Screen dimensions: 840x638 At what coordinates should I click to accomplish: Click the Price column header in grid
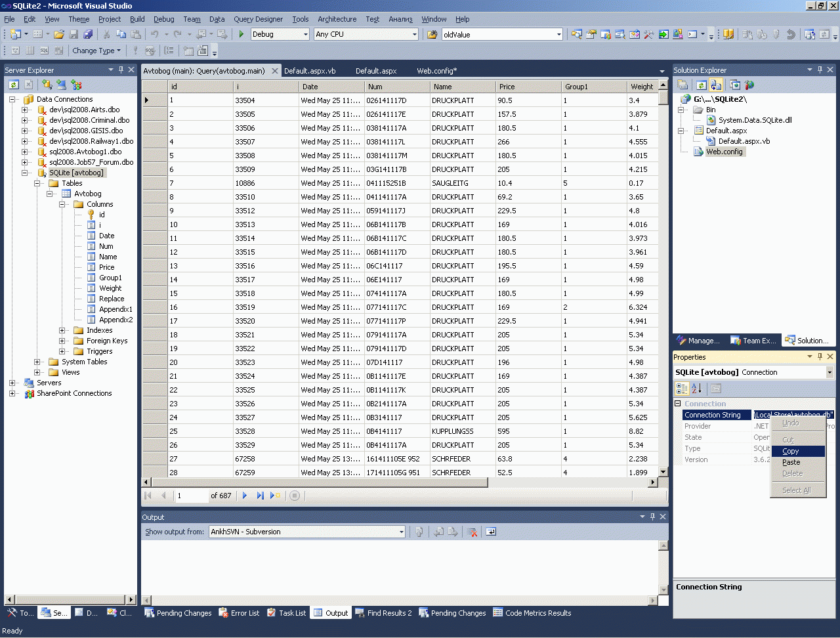tap(528, 87)
